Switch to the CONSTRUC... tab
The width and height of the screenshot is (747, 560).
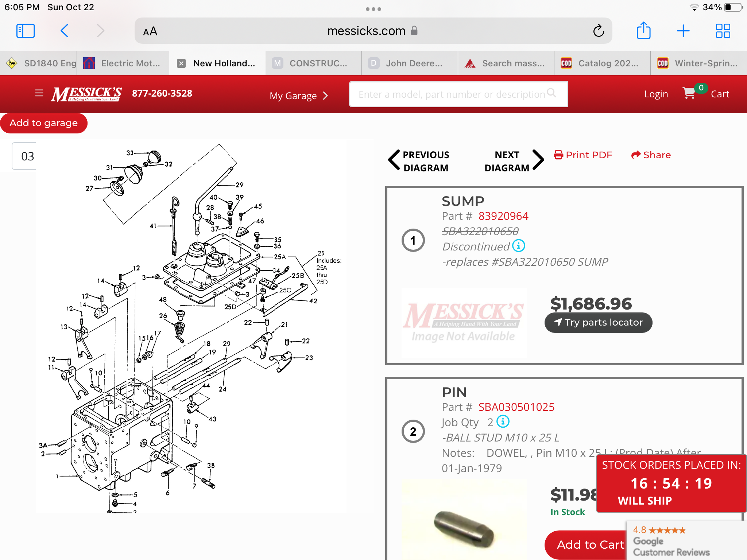[x=313, y=63]
